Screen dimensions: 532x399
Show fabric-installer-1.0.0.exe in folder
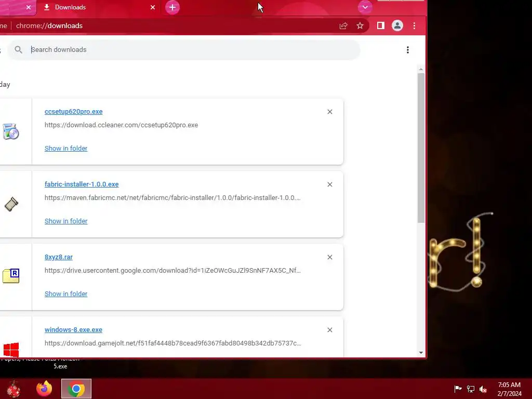click(x=66, y=221)
